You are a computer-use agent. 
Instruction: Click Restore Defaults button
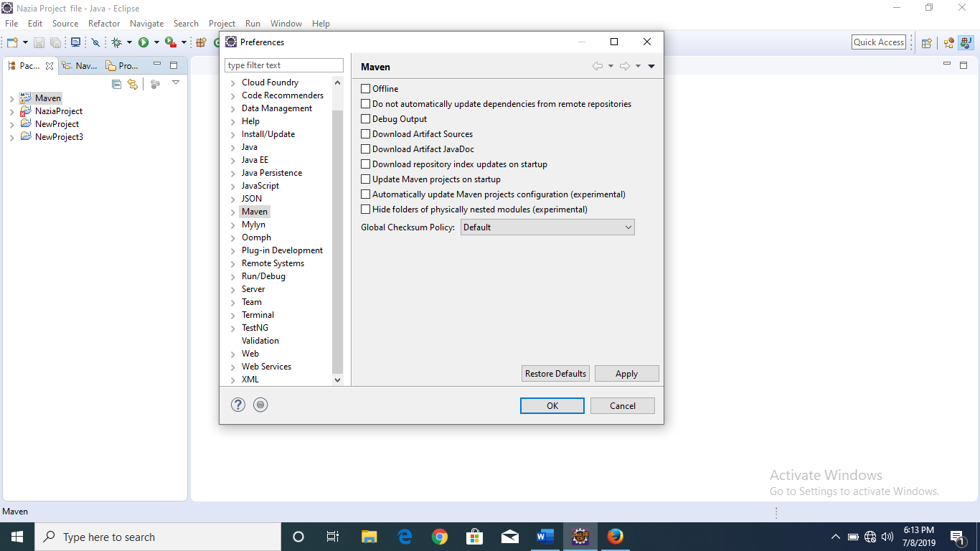(556, 374)
